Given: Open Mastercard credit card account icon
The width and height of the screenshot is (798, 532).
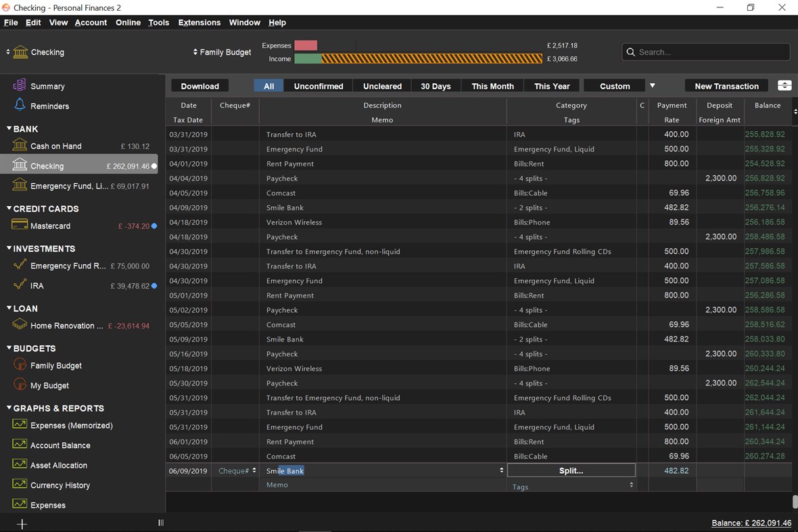Looking at the screenshot, I should pyautogui.click(x=20, y=225).
